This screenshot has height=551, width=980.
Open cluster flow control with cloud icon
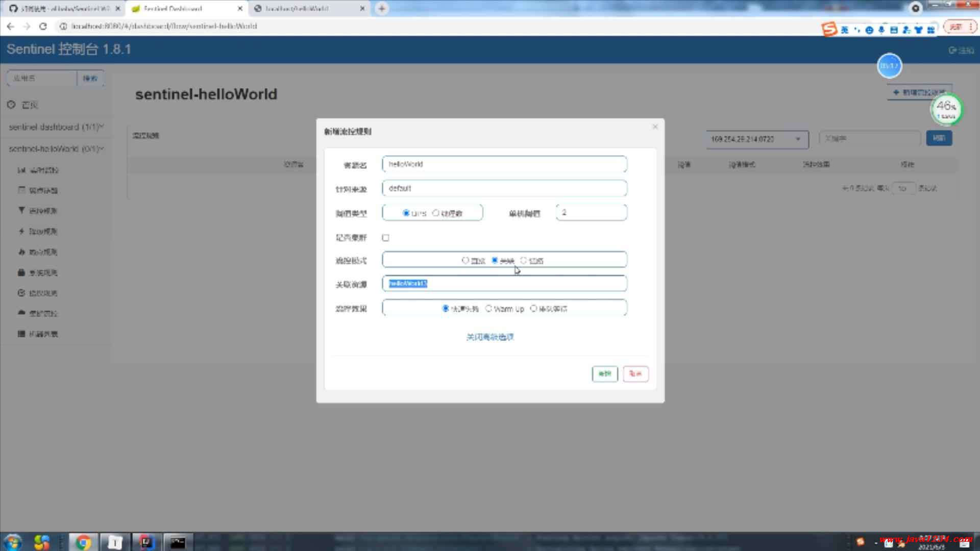coord(38,313)
